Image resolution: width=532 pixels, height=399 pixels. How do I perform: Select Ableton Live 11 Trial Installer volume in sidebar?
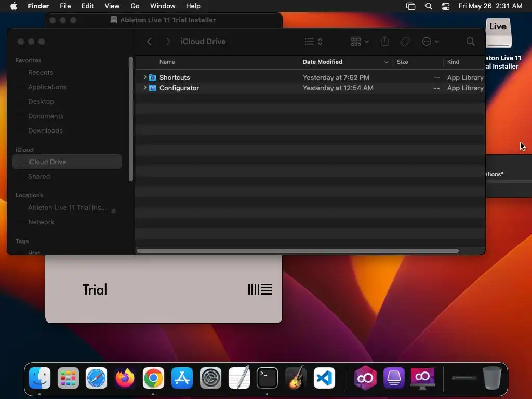pos(67,207)
